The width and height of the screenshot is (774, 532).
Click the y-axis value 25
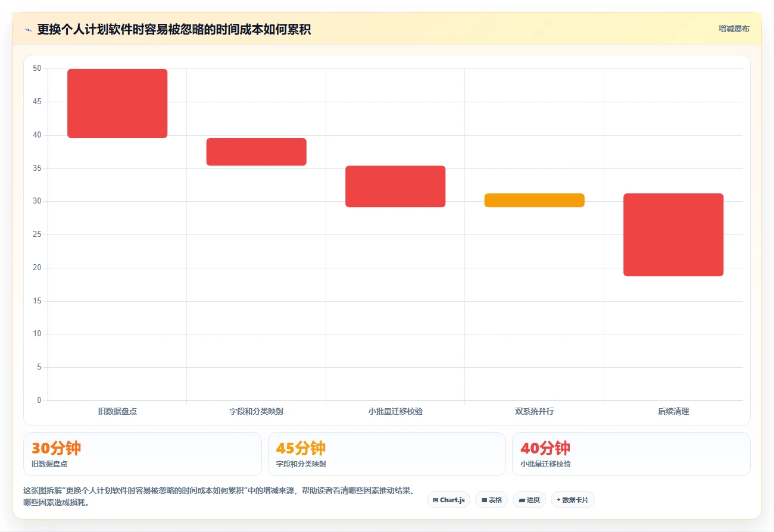pyautogui.click(x=37, y=234)
